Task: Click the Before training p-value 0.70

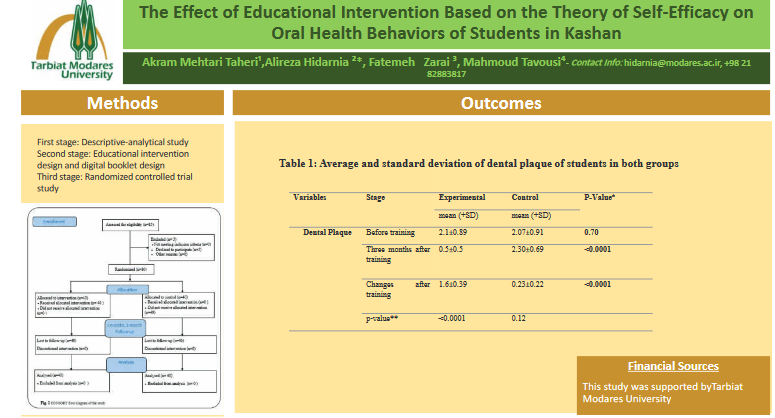Action: (590, 231)
